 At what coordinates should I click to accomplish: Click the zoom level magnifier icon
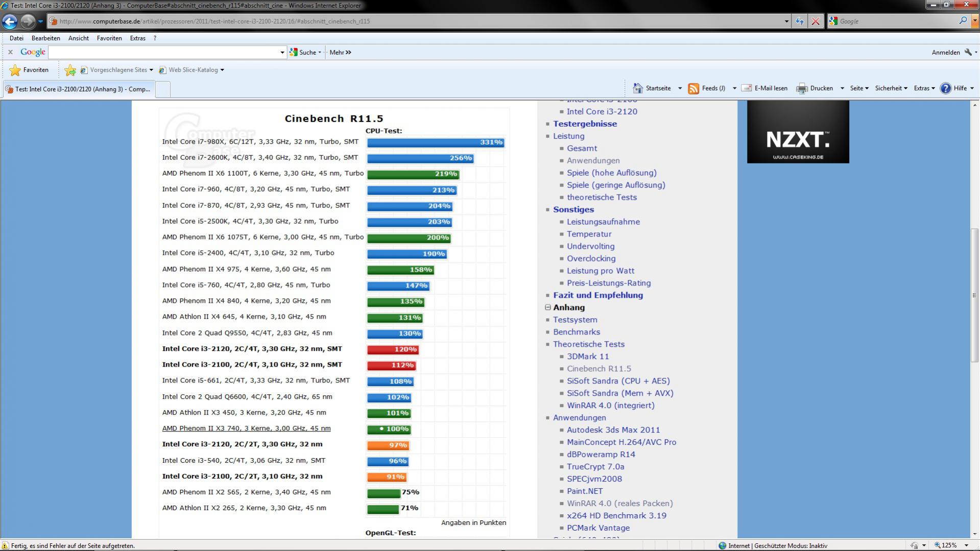point(938,545)
